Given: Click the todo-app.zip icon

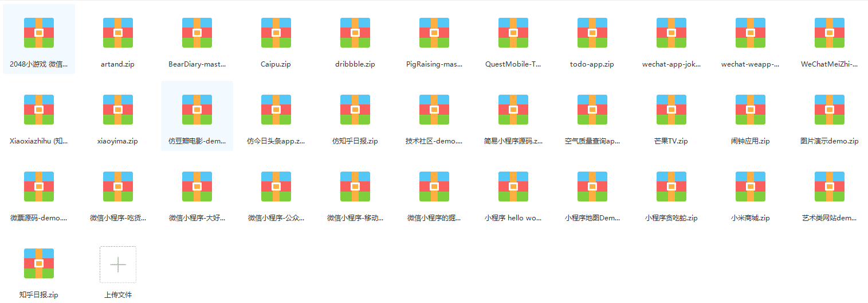Looking at the screenshot, I should pos(592,32).
